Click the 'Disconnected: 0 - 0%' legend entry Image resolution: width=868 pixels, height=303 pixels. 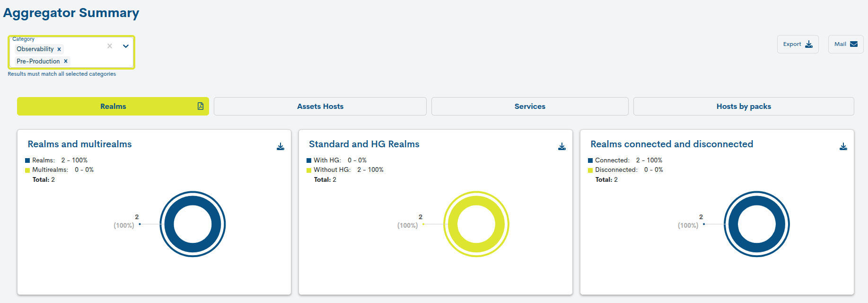[626, 170]
